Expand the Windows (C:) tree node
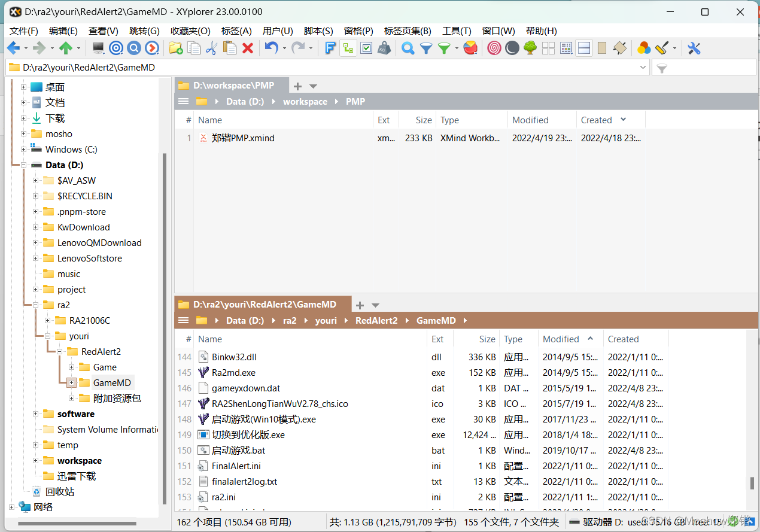760x532 pixels. tap(23, 149)
